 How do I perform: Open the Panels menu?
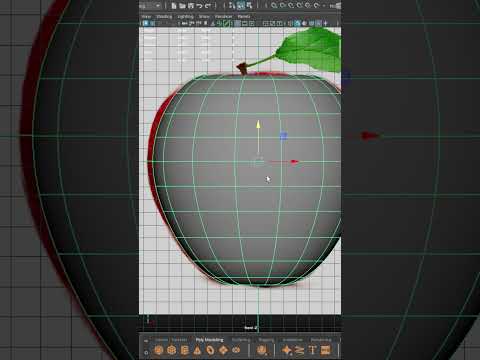coord(244,16)
